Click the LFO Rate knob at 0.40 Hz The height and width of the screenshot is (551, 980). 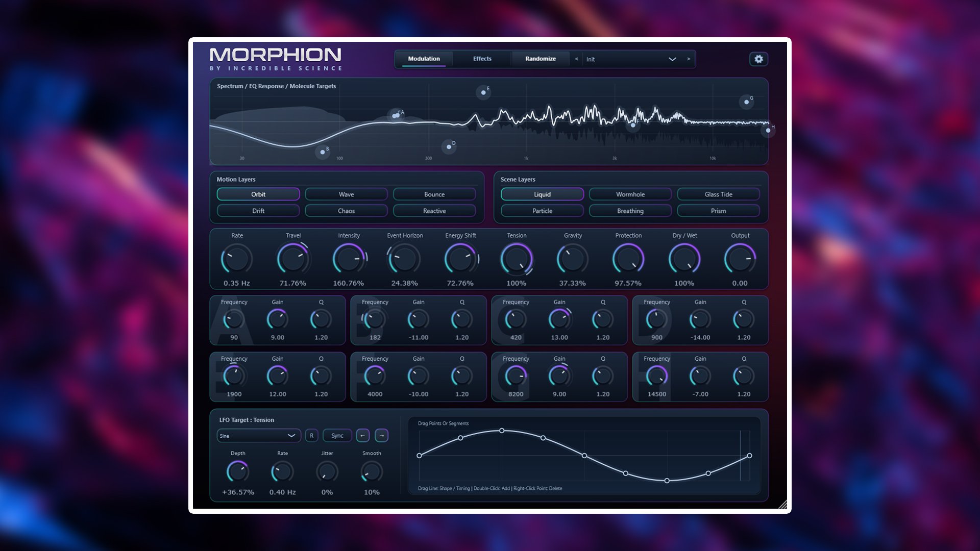(x=282, y=472)
